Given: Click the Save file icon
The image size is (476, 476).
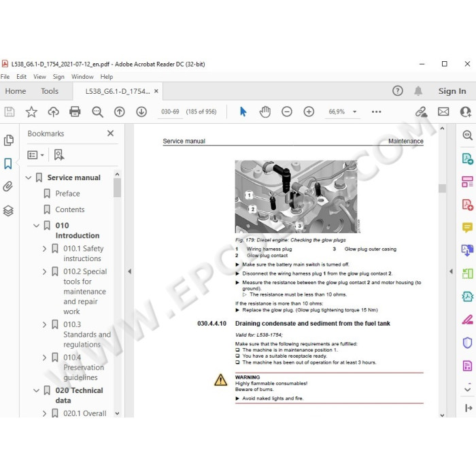Looking at the screenshot, I should (x=10, y=112).
